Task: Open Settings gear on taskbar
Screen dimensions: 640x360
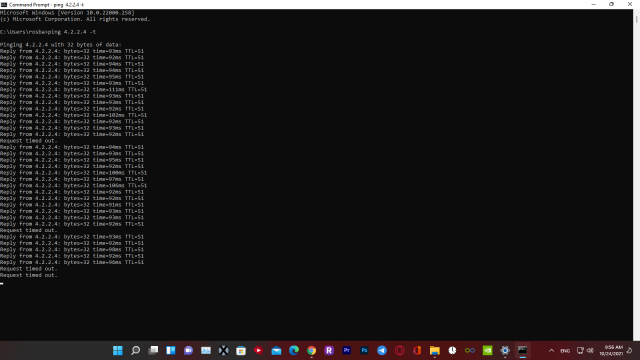Action: click(505, 350)
